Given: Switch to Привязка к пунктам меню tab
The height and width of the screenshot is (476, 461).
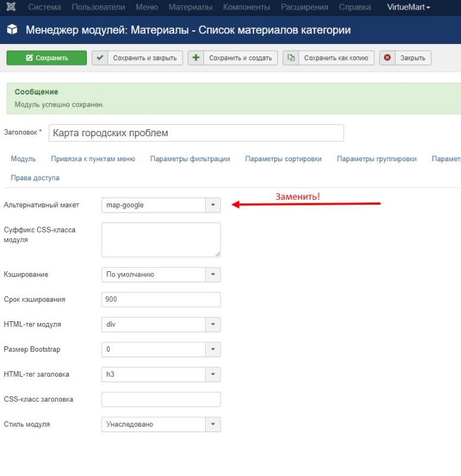Looking at the screenshot, I should 93,159.
